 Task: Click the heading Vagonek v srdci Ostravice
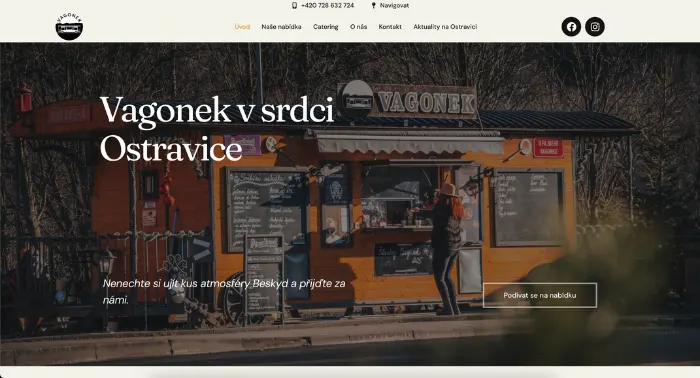click(x=217, y=129)
